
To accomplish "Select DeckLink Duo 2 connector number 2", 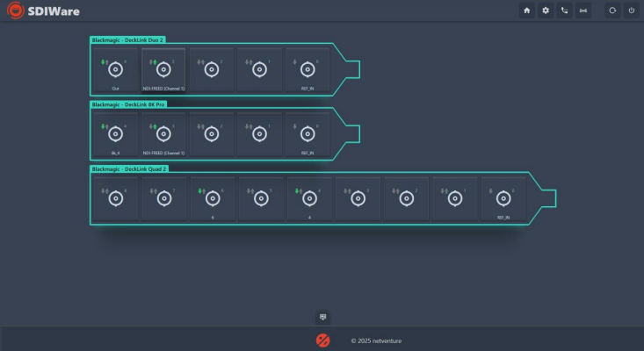I will (212, 69).
